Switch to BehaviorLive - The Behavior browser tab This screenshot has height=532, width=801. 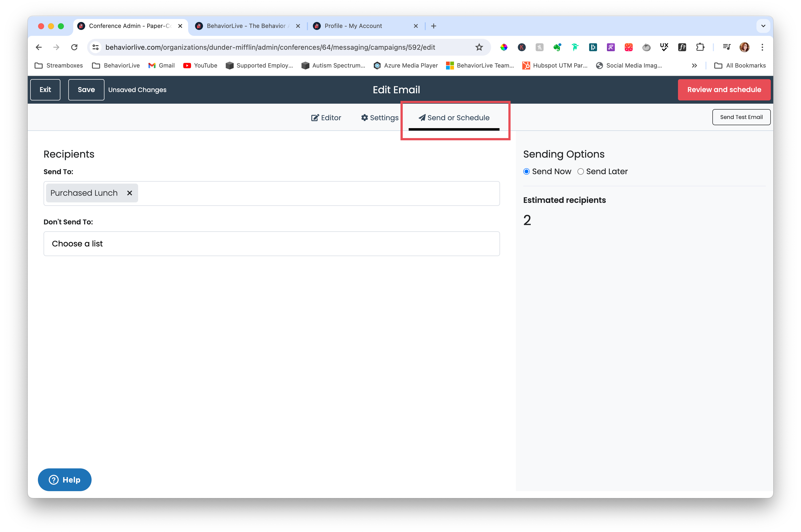click(x=248, y=26)
